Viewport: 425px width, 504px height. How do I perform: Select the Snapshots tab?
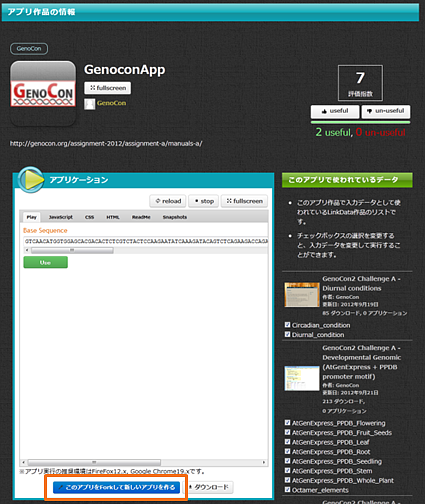coord(175,217)
